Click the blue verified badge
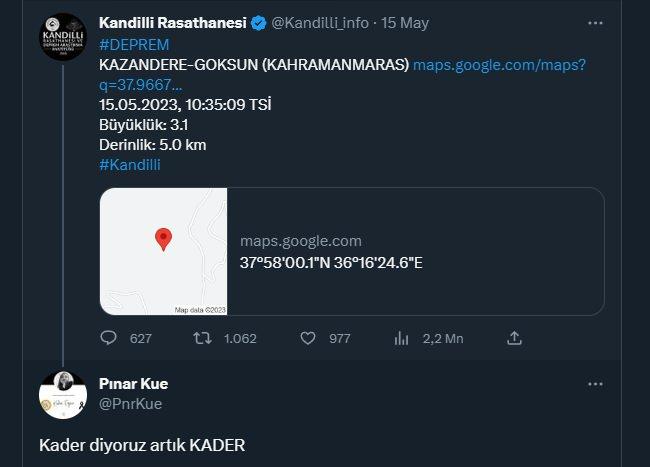 (x=259, y=23)
